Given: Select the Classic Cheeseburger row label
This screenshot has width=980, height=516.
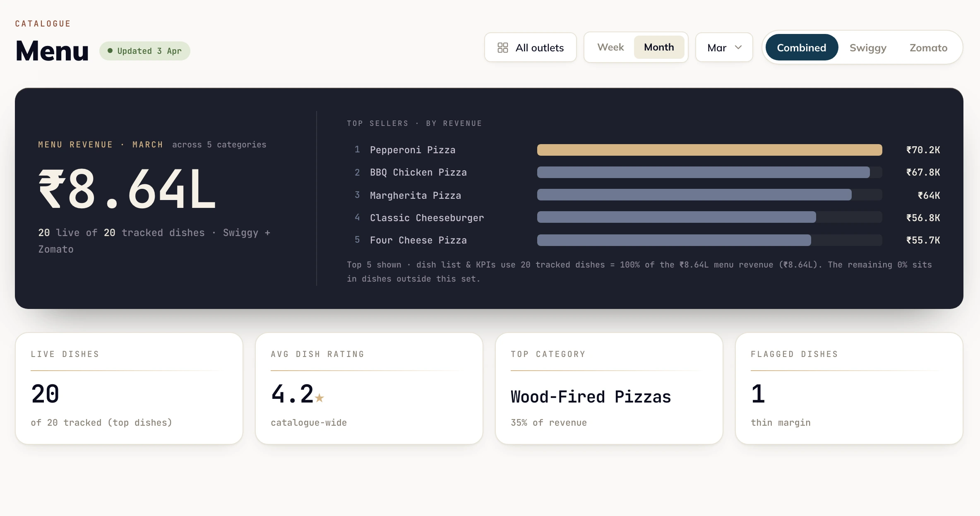Looking at the screenshot, I should click(427, 217).
